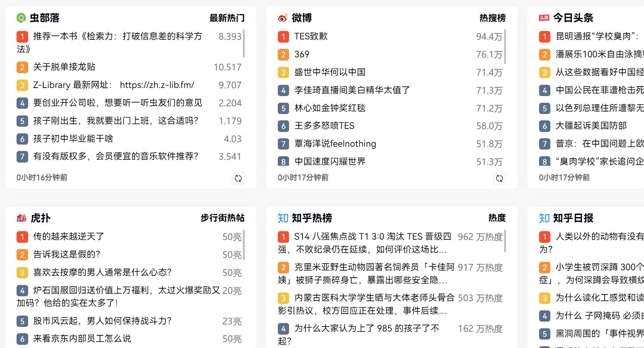Open 虎扑 post 传的越来越逆天了

pos(69,236)
